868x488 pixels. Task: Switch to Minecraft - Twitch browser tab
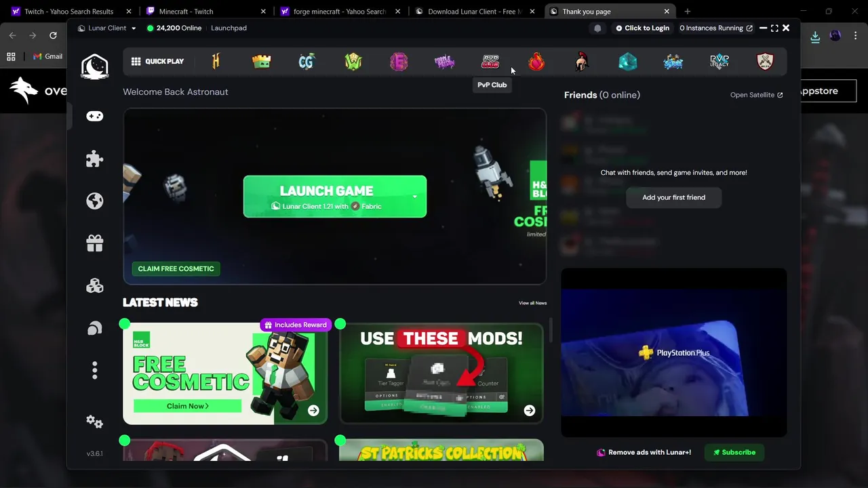207,12
